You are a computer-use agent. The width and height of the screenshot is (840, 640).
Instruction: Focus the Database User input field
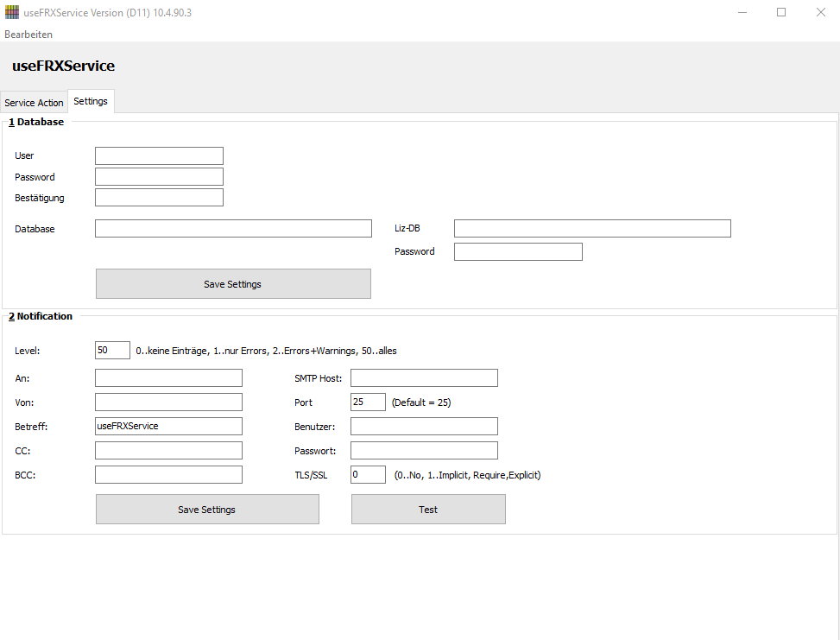tap(159, 156)
